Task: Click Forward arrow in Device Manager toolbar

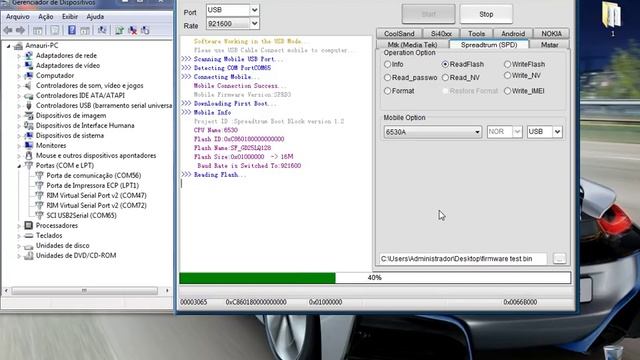Action: click(20, 30)
